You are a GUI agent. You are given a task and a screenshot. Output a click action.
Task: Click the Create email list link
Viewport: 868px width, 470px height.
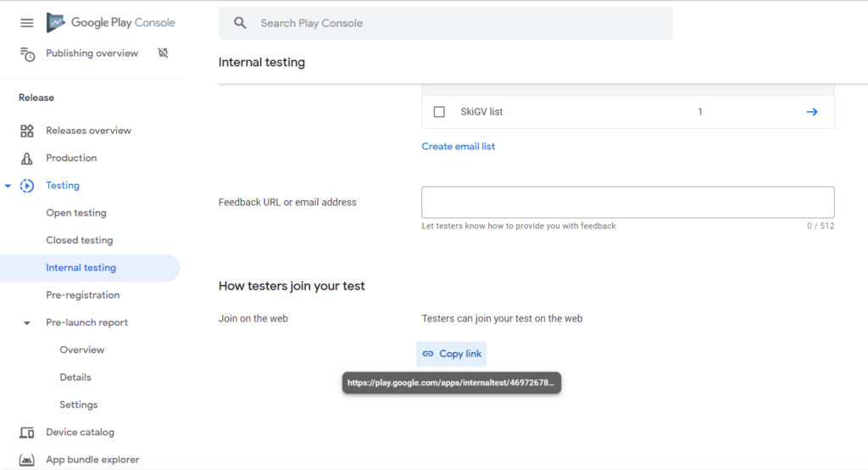point(458,147)
